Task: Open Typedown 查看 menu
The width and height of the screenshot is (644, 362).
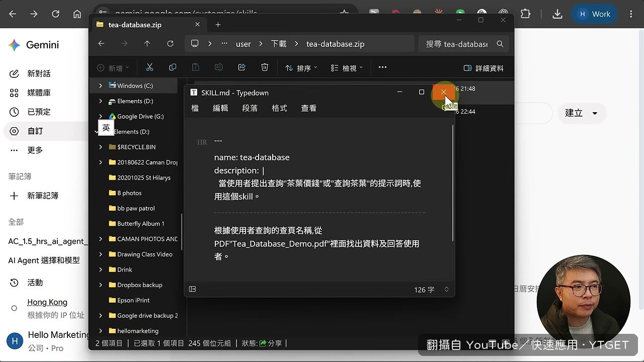Action: (308, 108)
